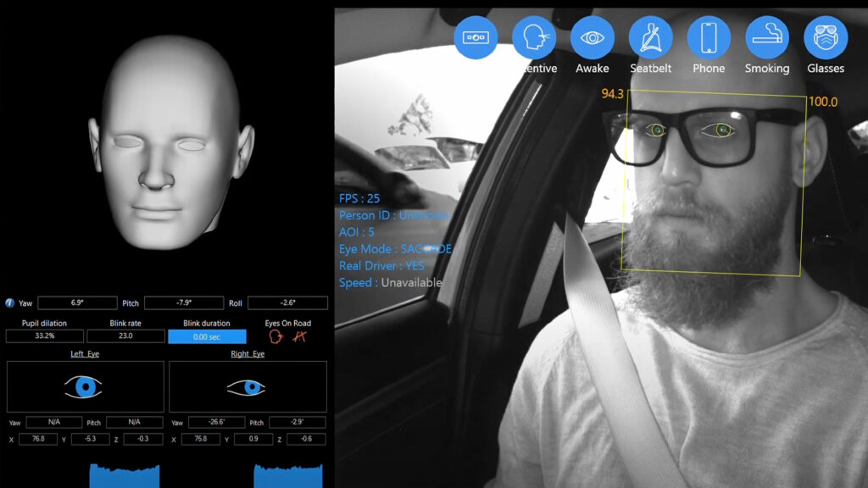The height and width of the screenshot is (488, 868).
Task: Click the head Yaw value field
Action: tap(77, 302)
